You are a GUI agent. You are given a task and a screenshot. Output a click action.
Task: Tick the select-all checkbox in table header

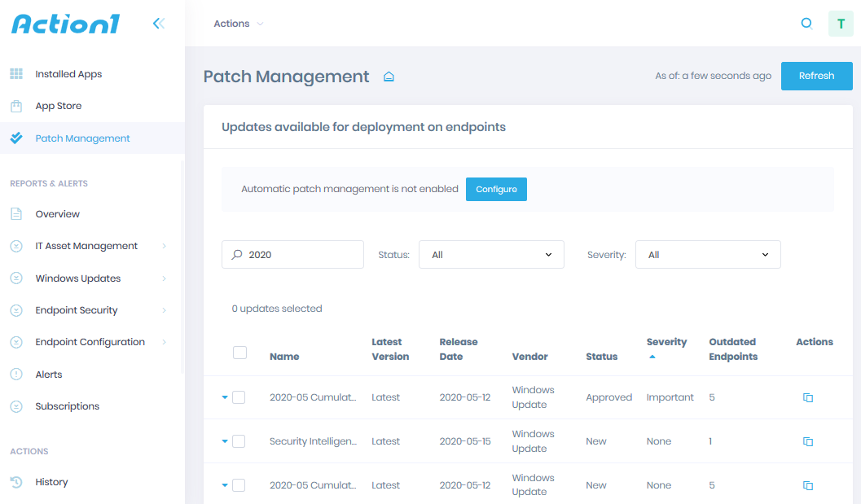(x=239, y=353)
